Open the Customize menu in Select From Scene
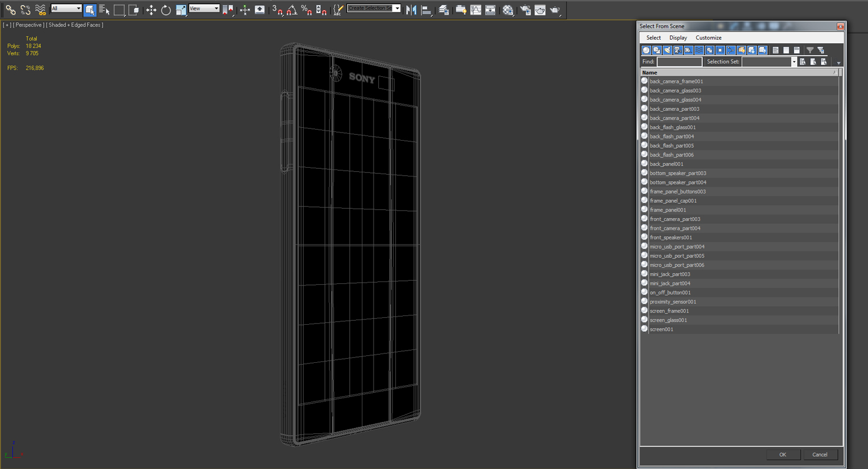The image size is (868, 469). [708, 38]
